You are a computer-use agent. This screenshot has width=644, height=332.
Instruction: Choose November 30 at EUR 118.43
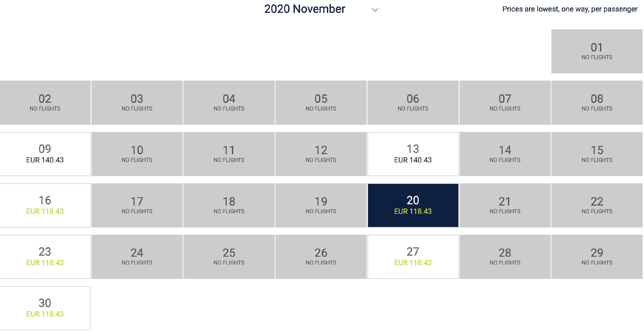tap(45, 308)
